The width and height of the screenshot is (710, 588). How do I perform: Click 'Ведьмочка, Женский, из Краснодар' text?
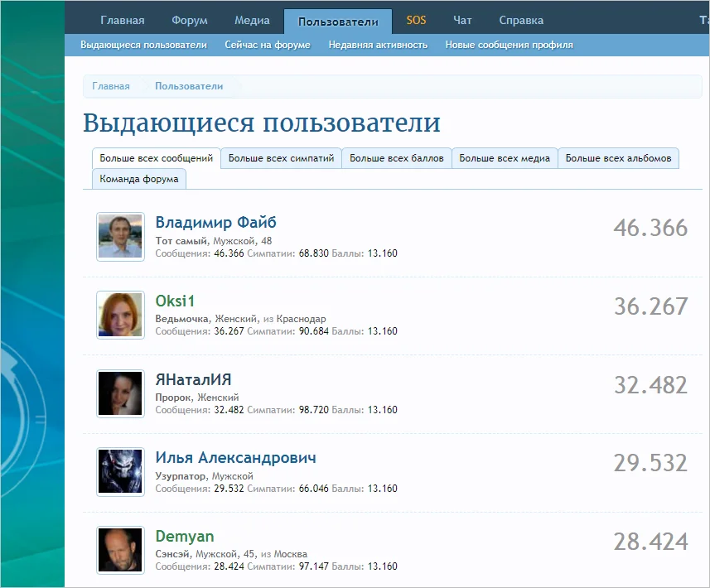pos(240,319)
